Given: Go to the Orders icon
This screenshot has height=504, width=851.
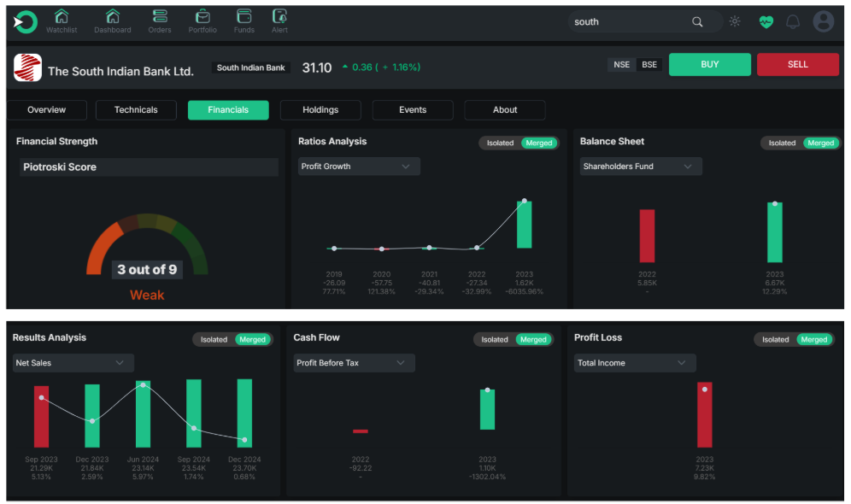Looking at the screenshot, I should 159,17.
